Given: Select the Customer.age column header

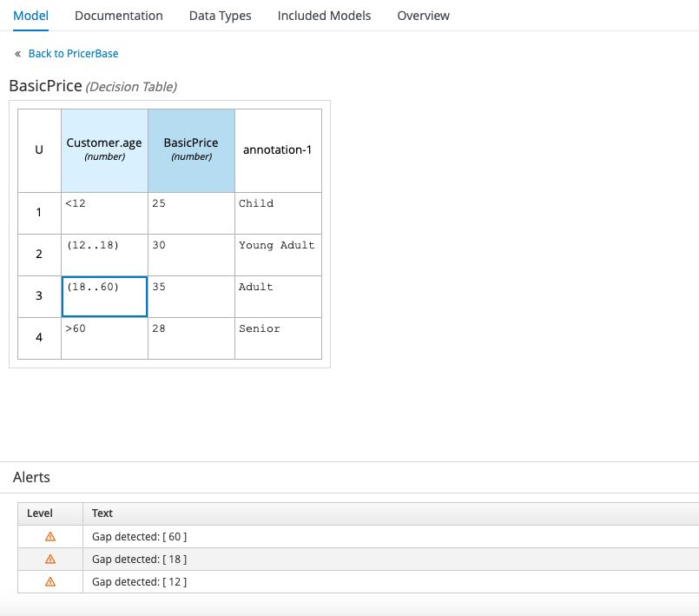Looking at the screenshot, I should pyautogui.click(x=104, y=151).
